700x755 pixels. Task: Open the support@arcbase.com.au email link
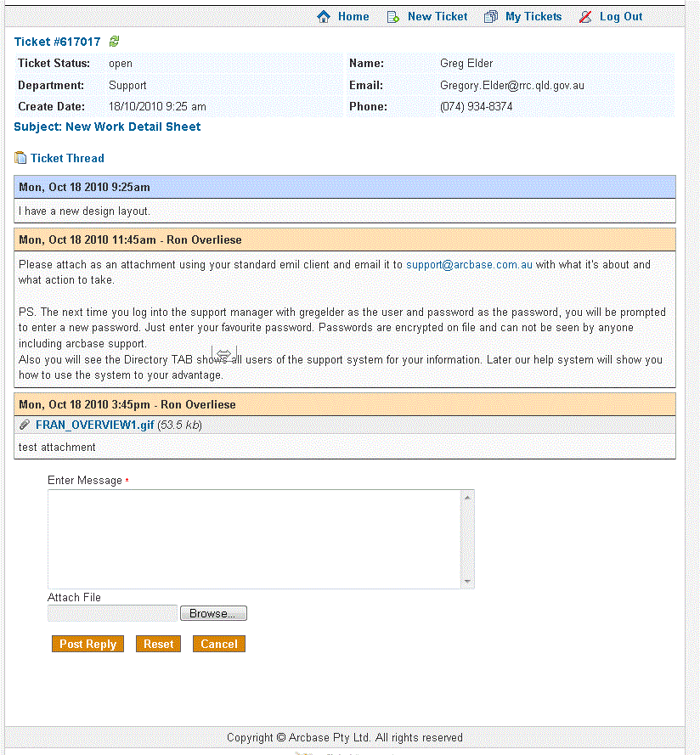(469, 264)
